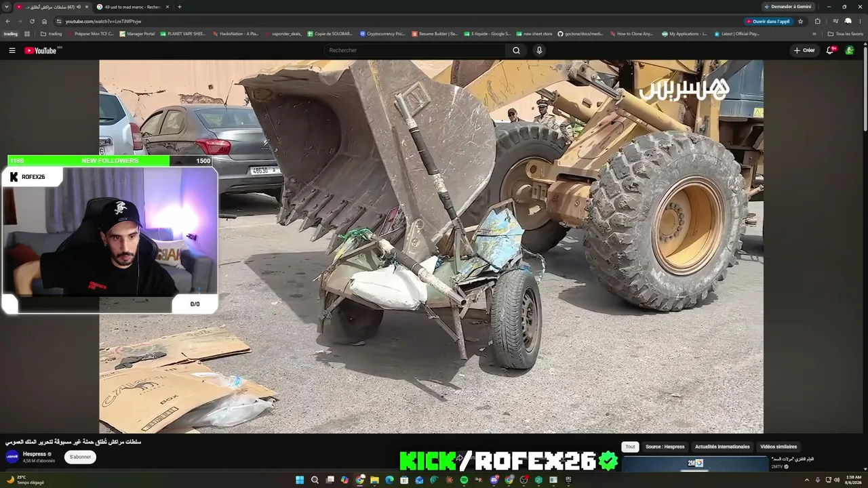Open the Windows Start menu
This screenshot has height=488, width=868.
tap(300, 480)
